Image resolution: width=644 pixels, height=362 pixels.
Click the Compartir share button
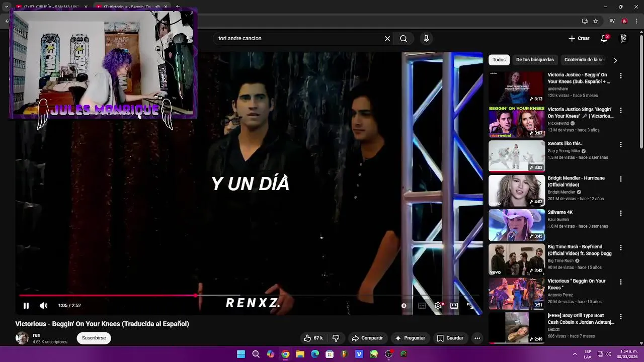(367, 338)
